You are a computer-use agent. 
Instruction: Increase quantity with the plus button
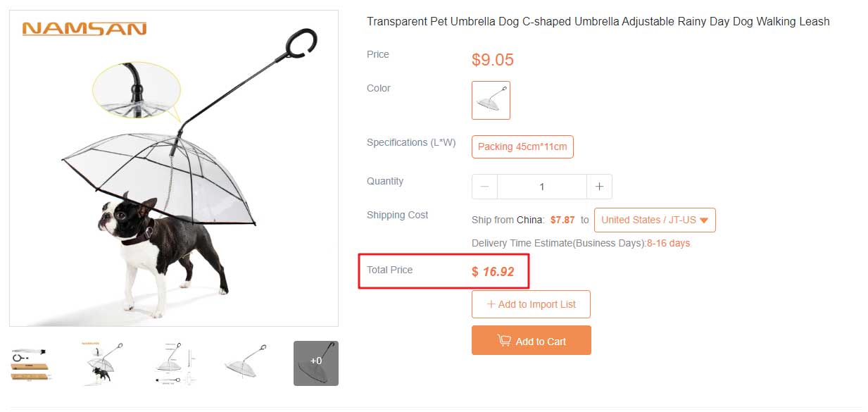tap(599, 187)
